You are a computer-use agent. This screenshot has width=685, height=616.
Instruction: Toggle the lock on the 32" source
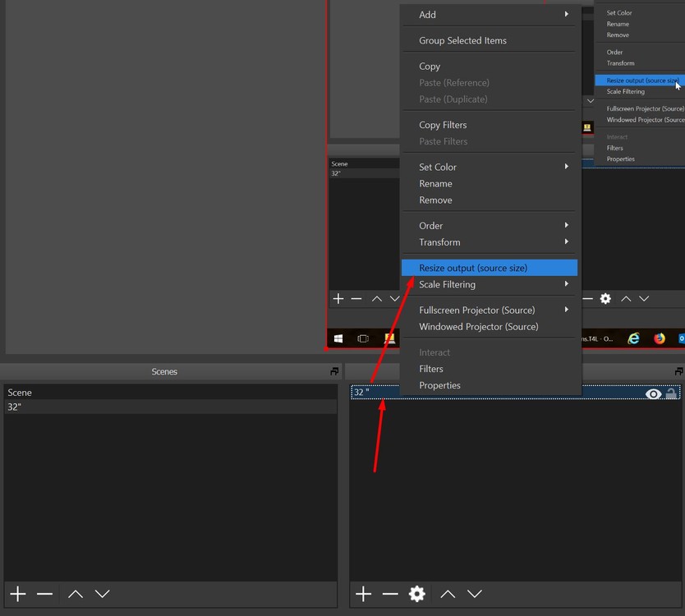pyautogui.click(x=671, y=393)
